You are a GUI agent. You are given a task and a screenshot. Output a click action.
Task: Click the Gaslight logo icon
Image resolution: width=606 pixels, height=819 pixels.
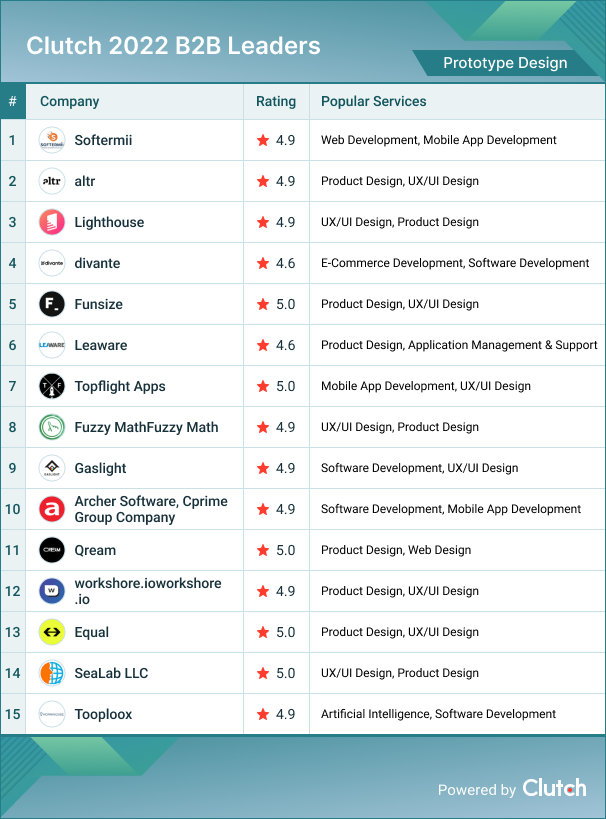coord(52,468)
